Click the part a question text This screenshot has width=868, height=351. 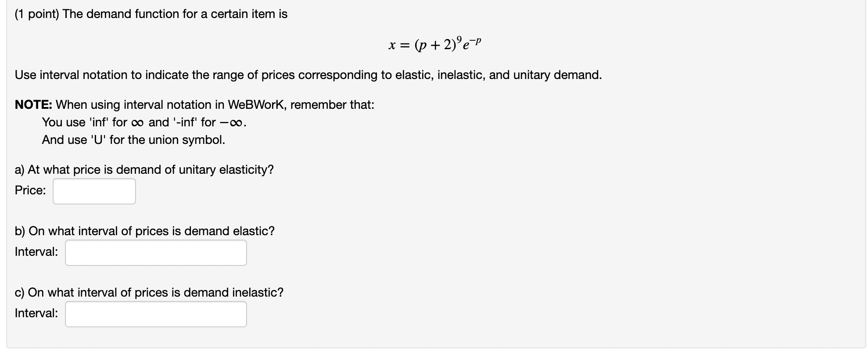pos(144,169)
